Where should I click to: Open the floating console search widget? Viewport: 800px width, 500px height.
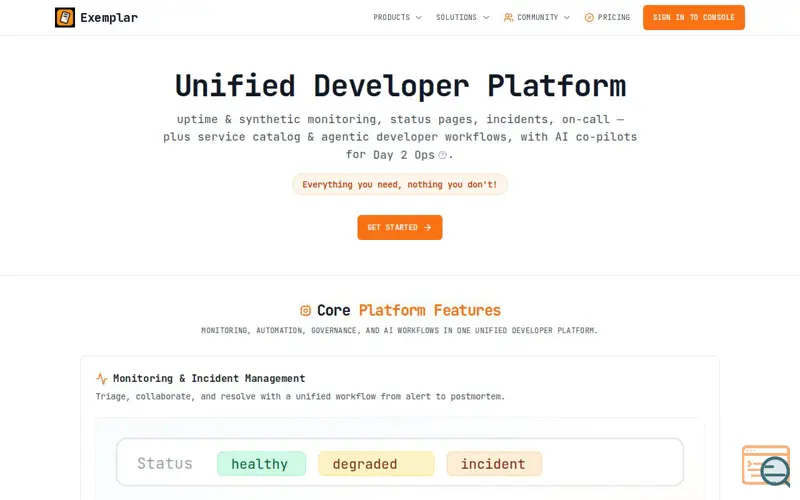click(x=767, y=466)
